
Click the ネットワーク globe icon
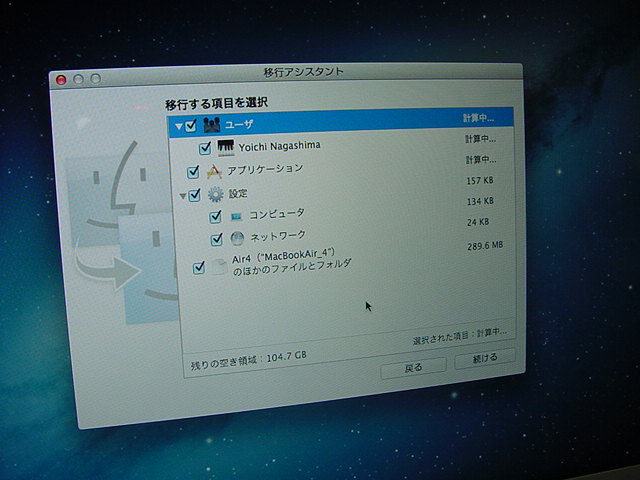coord(237,238)
